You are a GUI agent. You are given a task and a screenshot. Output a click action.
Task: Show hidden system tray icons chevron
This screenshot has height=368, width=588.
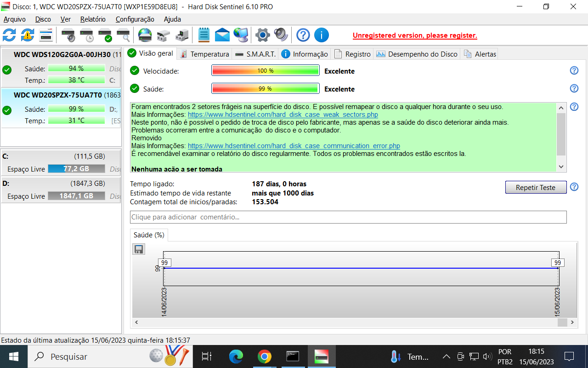click(x=446, y=356)
